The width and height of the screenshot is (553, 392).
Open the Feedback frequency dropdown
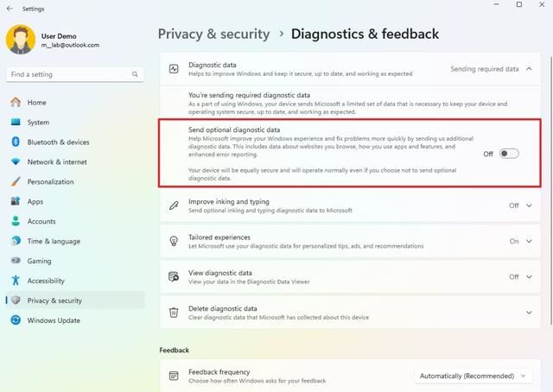click(474, 376)
